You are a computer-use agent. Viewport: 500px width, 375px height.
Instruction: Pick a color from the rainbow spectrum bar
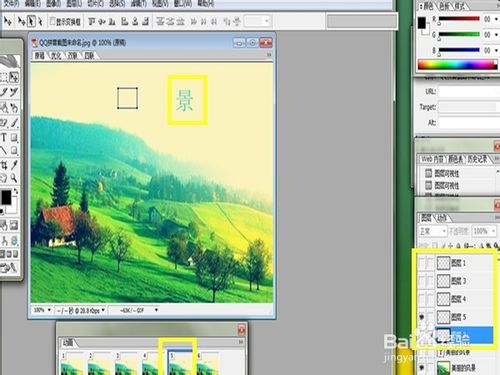[x=457, y=65]
